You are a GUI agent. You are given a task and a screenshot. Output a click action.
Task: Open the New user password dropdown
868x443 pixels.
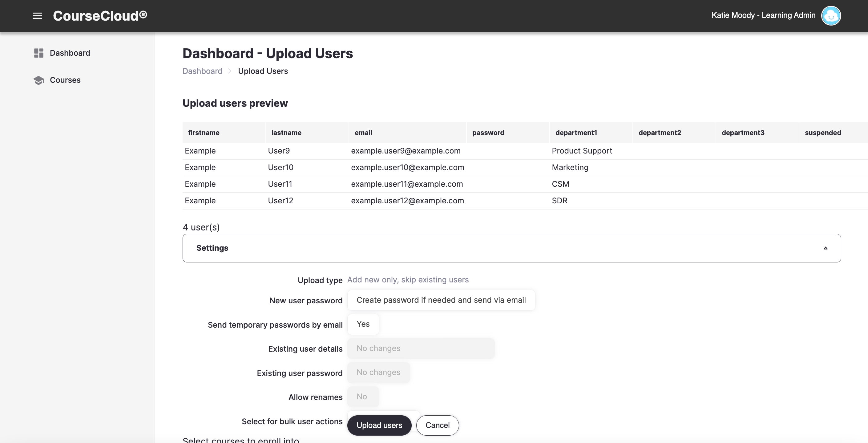pos(442,300)
